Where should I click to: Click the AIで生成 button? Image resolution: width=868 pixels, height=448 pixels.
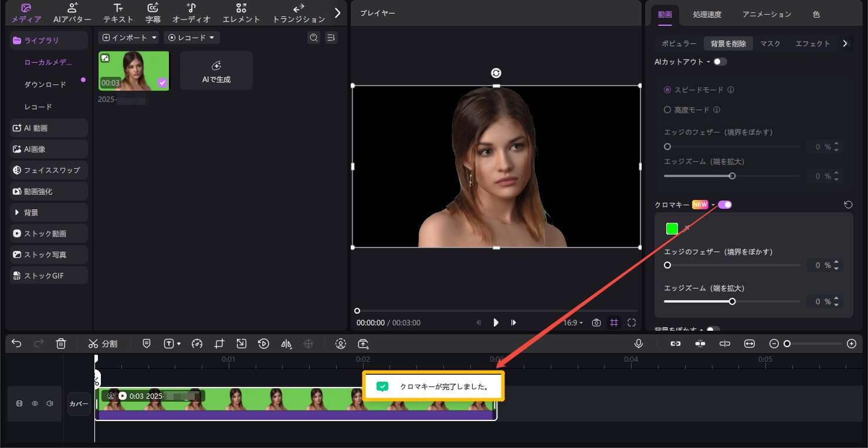coord(216,70)
